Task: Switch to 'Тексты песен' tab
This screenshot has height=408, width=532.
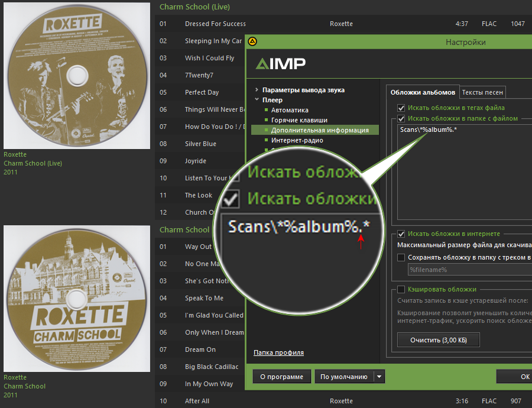Action: click(x=482, y=92)
